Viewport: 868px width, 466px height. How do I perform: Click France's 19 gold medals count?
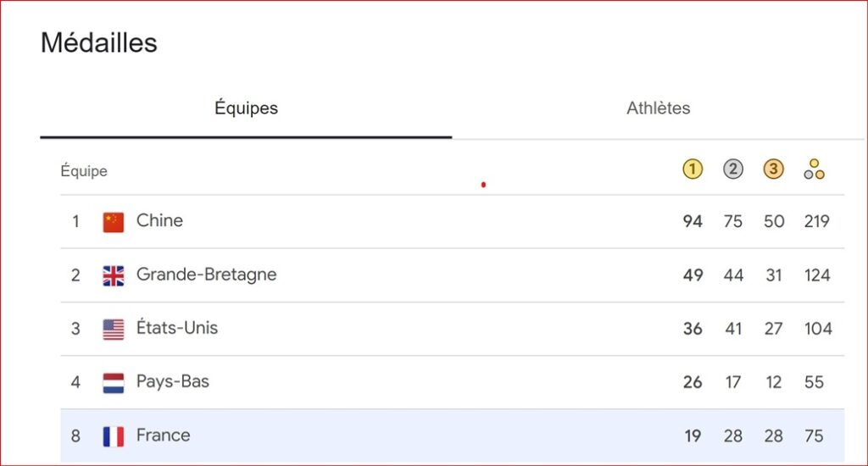point(693,436)
